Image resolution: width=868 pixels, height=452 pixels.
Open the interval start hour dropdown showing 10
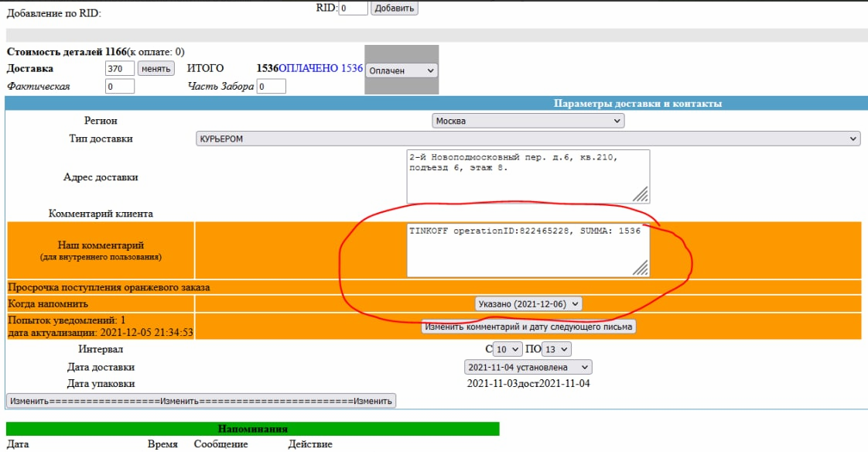(508, 349)
